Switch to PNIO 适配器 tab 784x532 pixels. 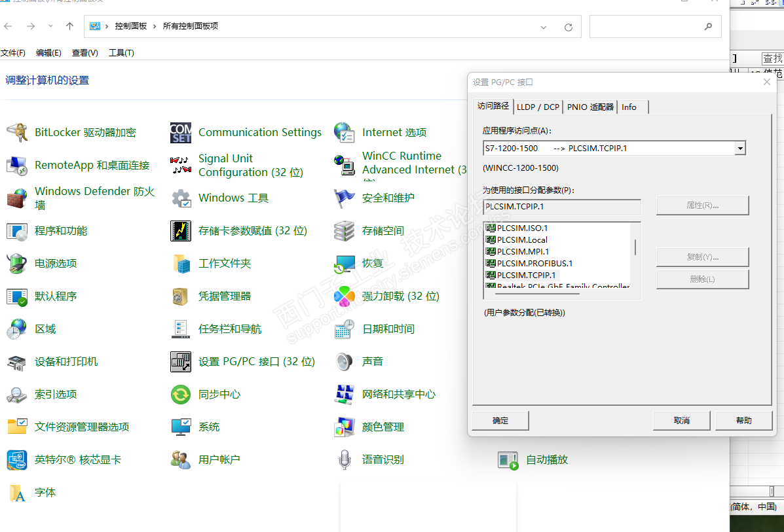click(590, 107)
